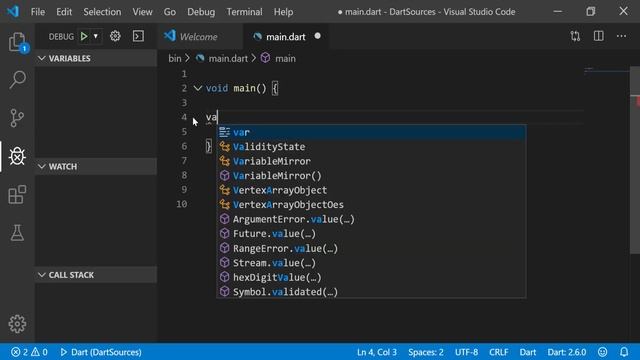Collapse the WATCH section
640x360 pixels.
pyautogui.click(x=96, y=167)
